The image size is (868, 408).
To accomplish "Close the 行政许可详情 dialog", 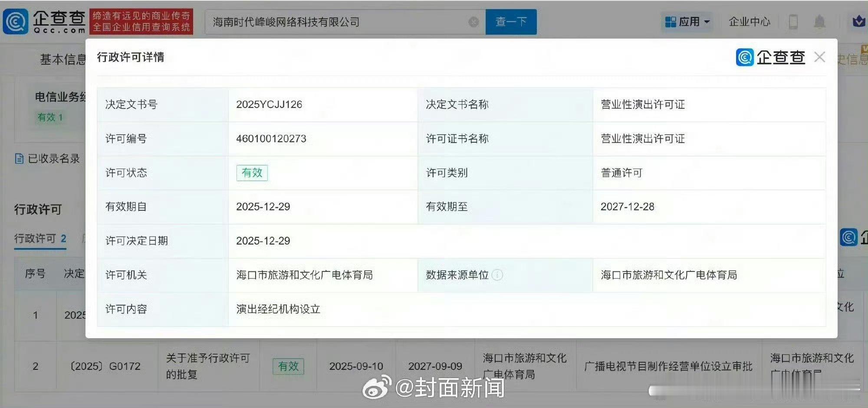I will [x=819, y=57].
